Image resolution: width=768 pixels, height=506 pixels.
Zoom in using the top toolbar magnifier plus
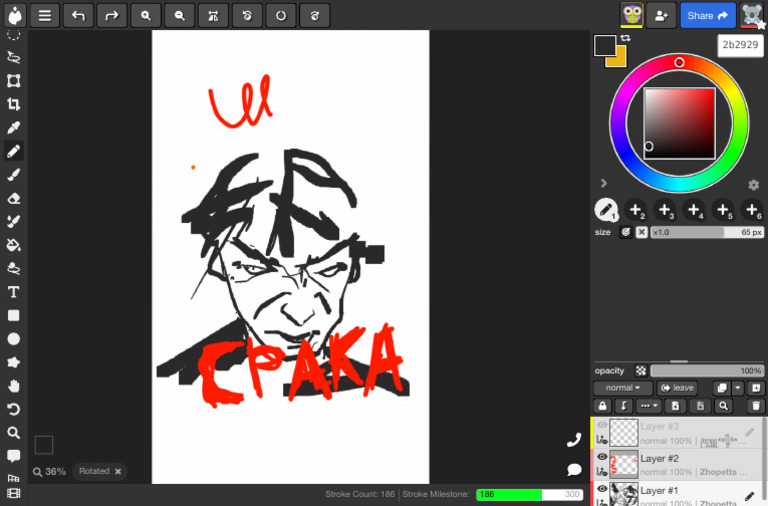click(x=145, y=16)
